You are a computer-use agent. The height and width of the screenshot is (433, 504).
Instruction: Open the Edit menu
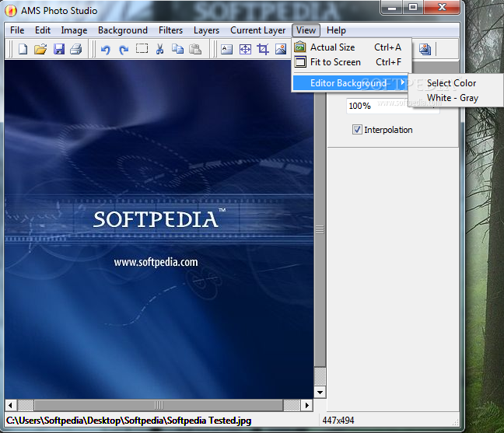(x=43, y=30)
